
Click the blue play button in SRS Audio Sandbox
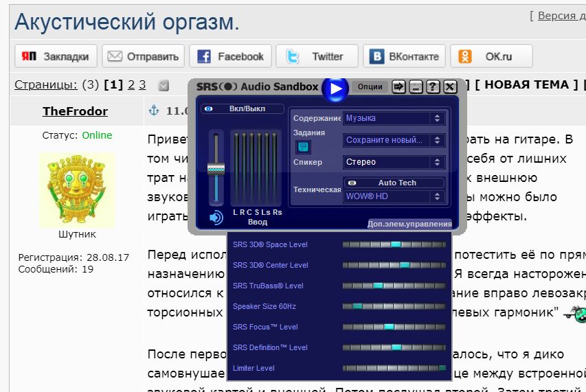tap(335, 88)
